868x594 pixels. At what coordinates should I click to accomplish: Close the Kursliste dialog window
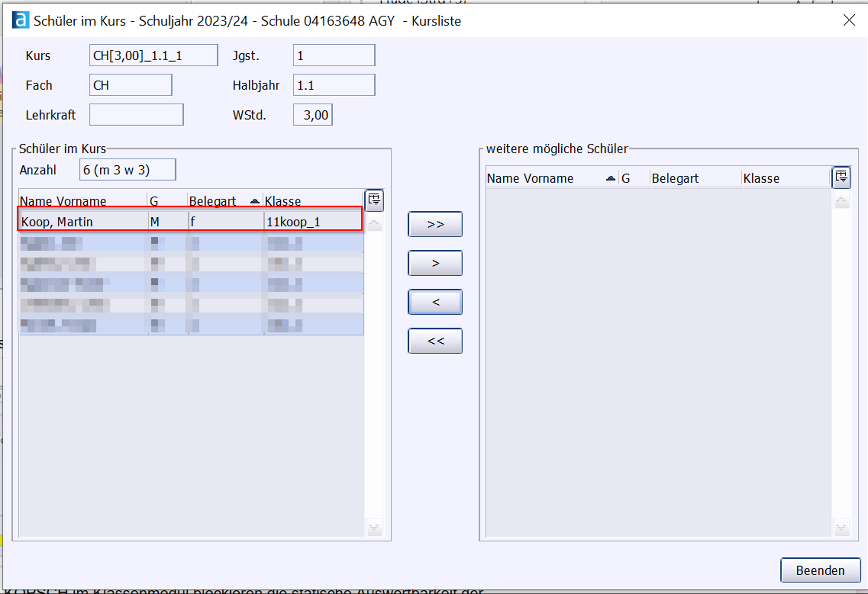pyautogui.click(x=849, y=20)
